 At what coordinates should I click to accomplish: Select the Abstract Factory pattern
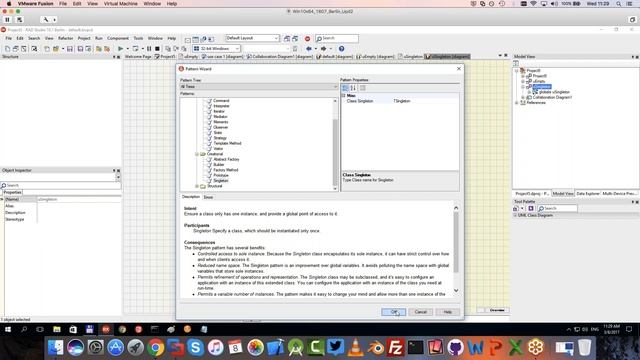(227, 159)
